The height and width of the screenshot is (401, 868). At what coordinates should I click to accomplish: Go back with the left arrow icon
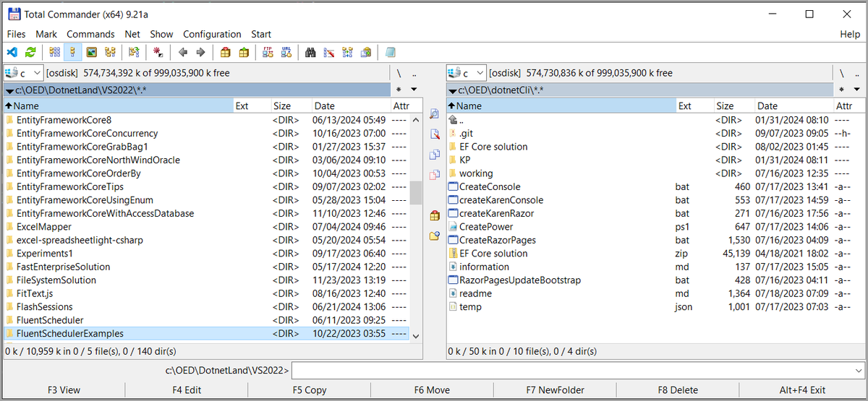click(182, 52)
